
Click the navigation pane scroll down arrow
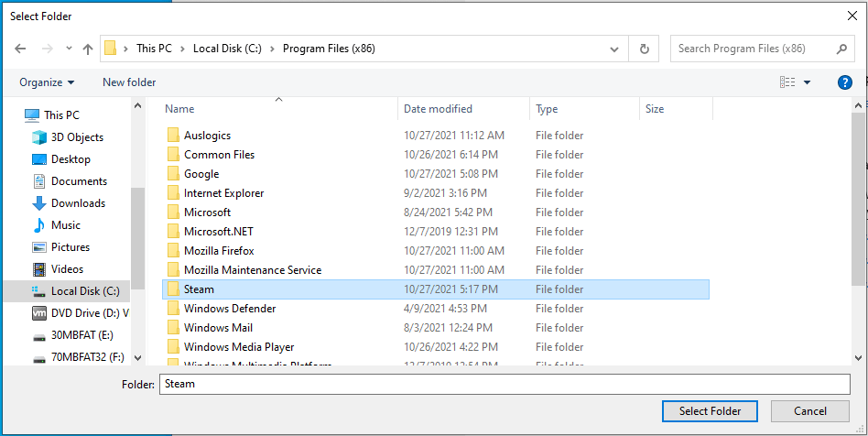pyautogui.click(x=138, y=358)
